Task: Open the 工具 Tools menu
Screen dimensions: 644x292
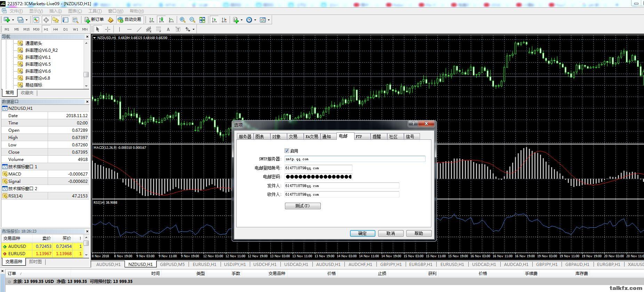Action: tap(95, 11)
